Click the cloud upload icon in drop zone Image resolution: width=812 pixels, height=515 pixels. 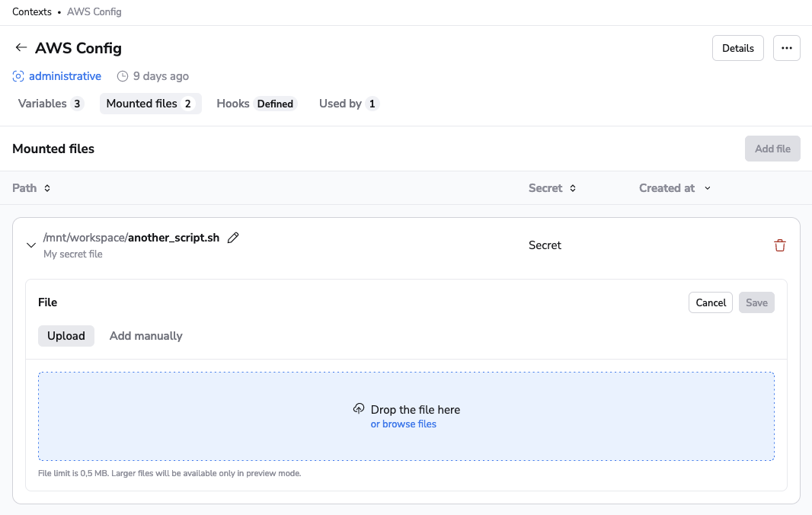tap(358, 409)
